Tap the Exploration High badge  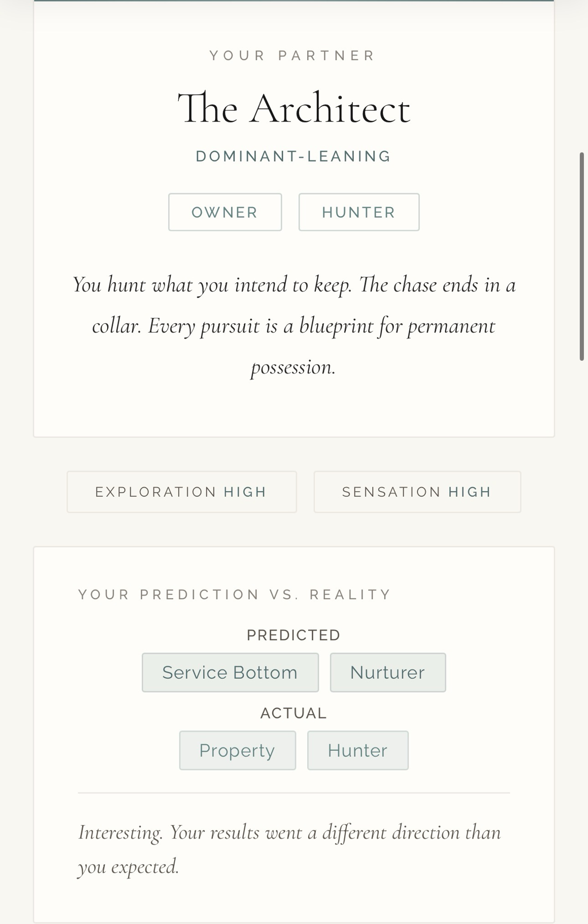(x=182, y=492)
